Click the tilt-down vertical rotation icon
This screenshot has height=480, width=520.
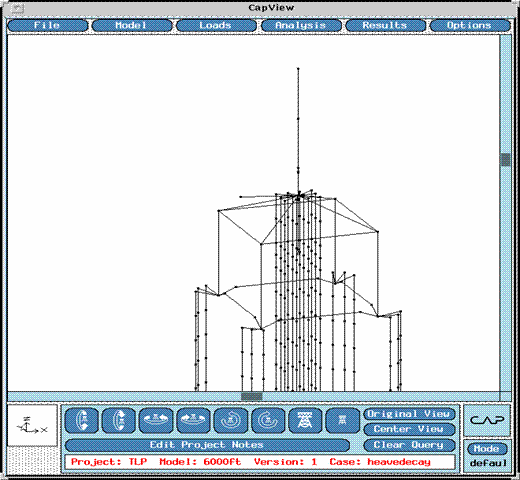coord(82,421)
